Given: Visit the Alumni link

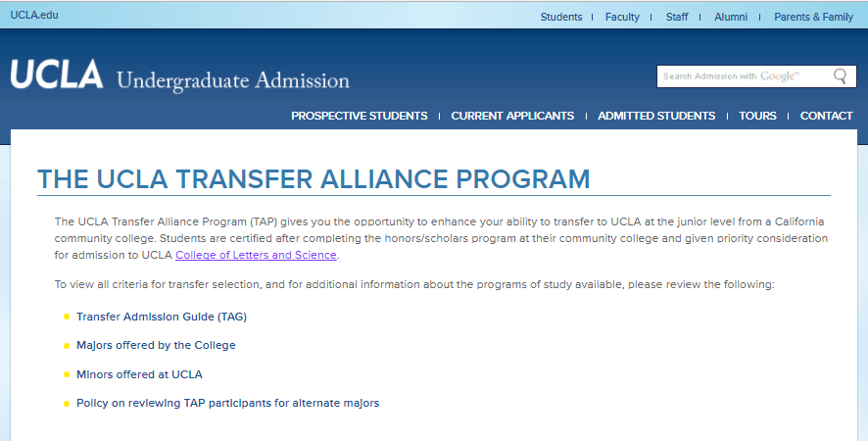Looking at the screenshot, I should coord(731,17).
